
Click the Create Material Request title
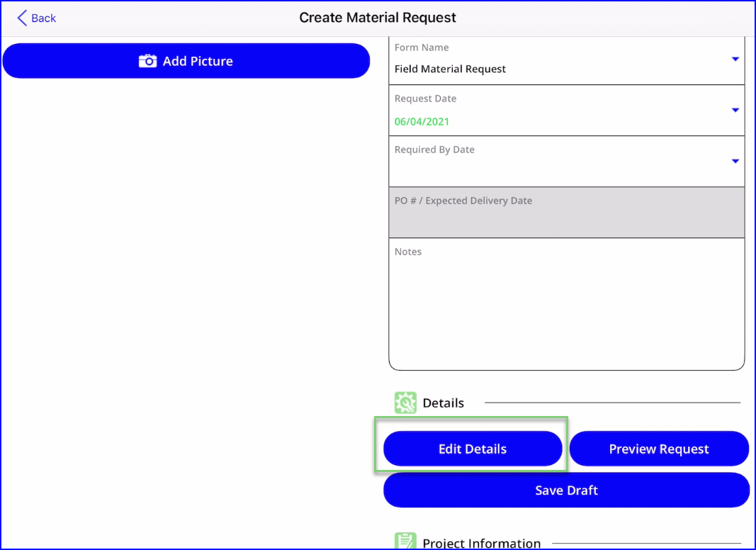378,18
